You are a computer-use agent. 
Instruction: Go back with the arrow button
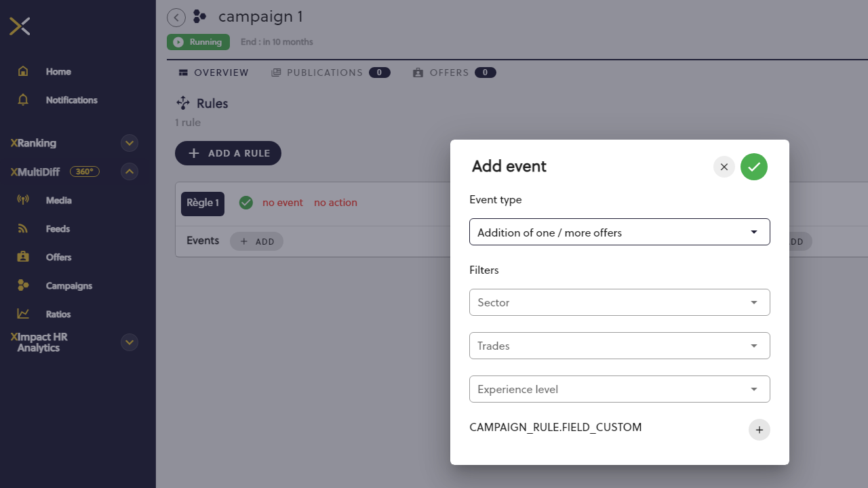pos(176,18)
